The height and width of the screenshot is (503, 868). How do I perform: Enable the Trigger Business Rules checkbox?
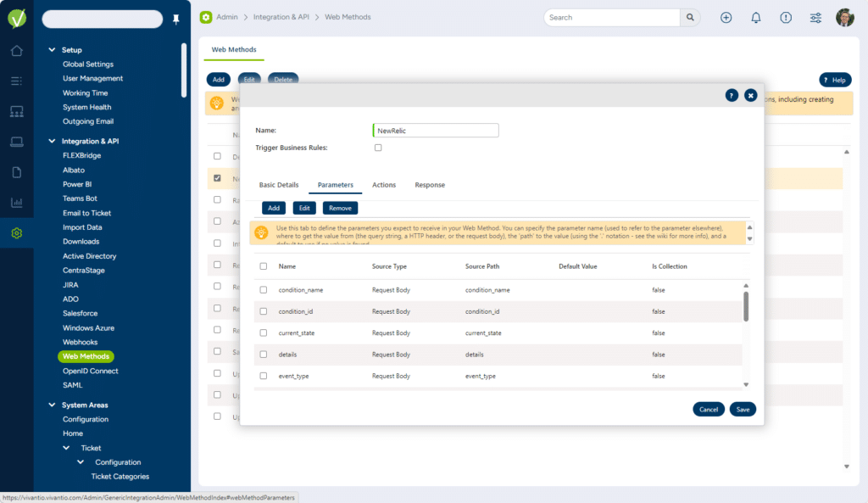[x=378, y=148]
